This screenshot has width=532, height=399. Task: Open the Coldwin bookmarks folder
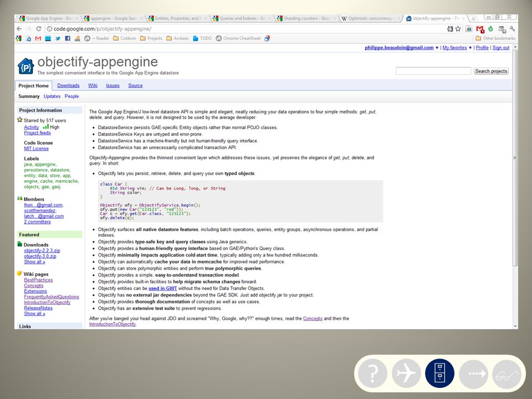click(x=125, y=38)
